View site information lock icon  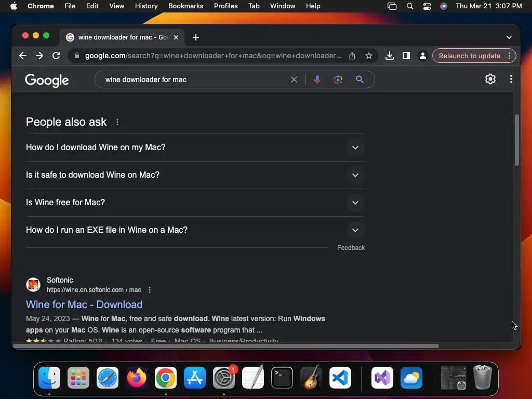[77, 56]
